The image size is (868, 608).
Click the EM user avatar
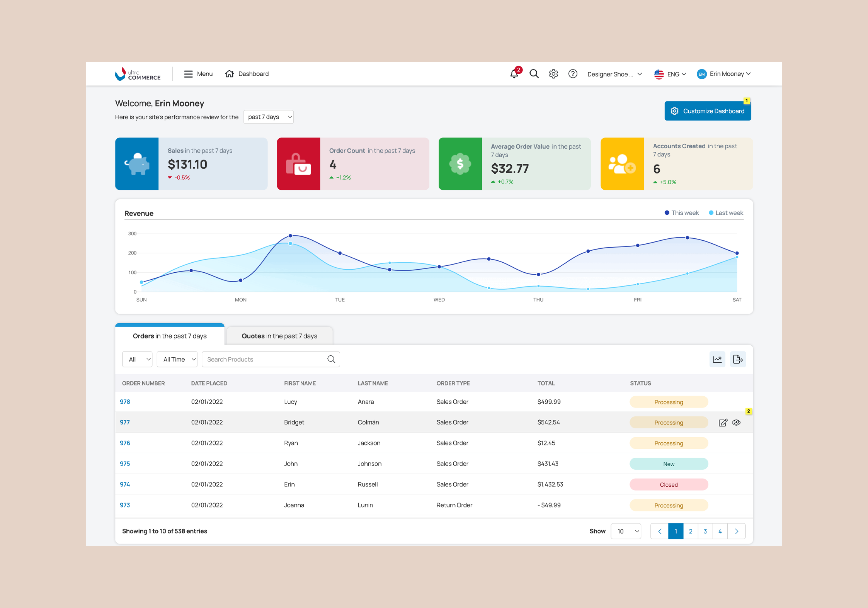click(701, 74)
